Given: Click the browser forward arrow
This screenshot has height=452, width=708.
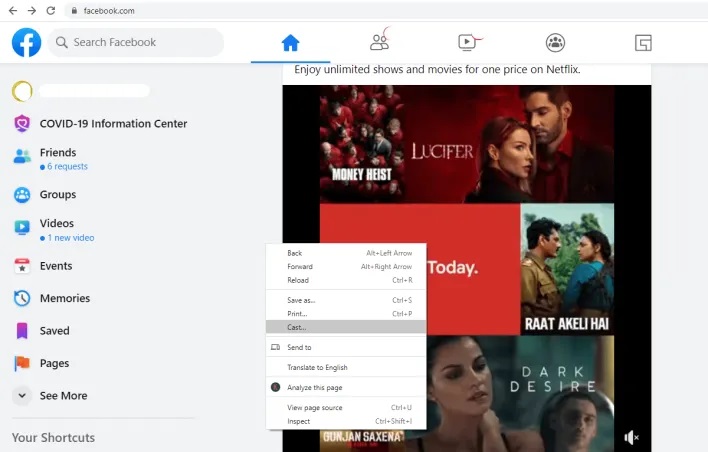Looking at the screenshot, I should click(x=32, y=10).
